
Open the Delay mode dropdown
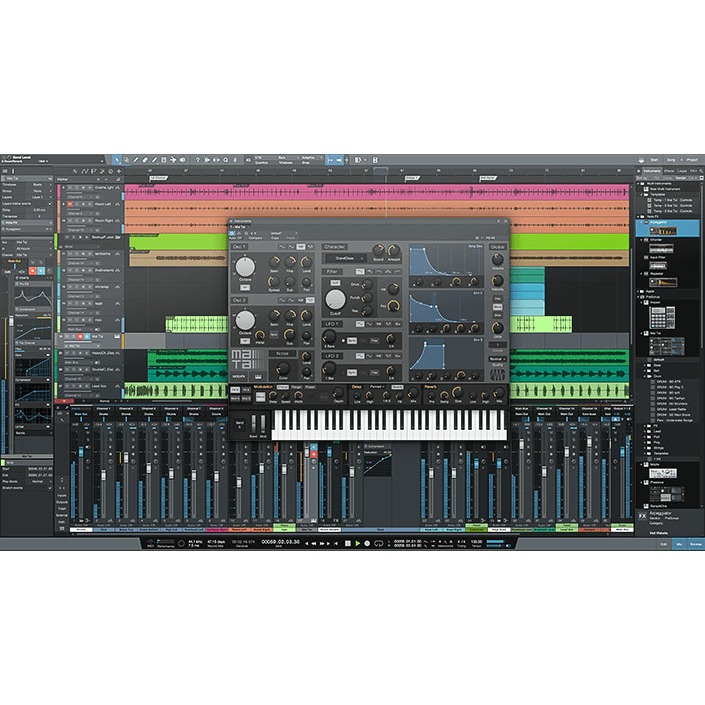click(x=377, y=386)
